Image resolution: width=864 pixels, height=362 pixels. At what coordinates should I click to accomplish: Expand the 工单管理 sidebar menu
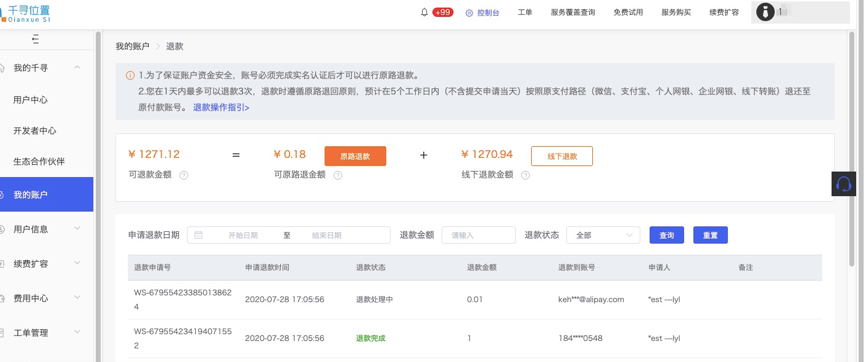click(x=77, y=332)
